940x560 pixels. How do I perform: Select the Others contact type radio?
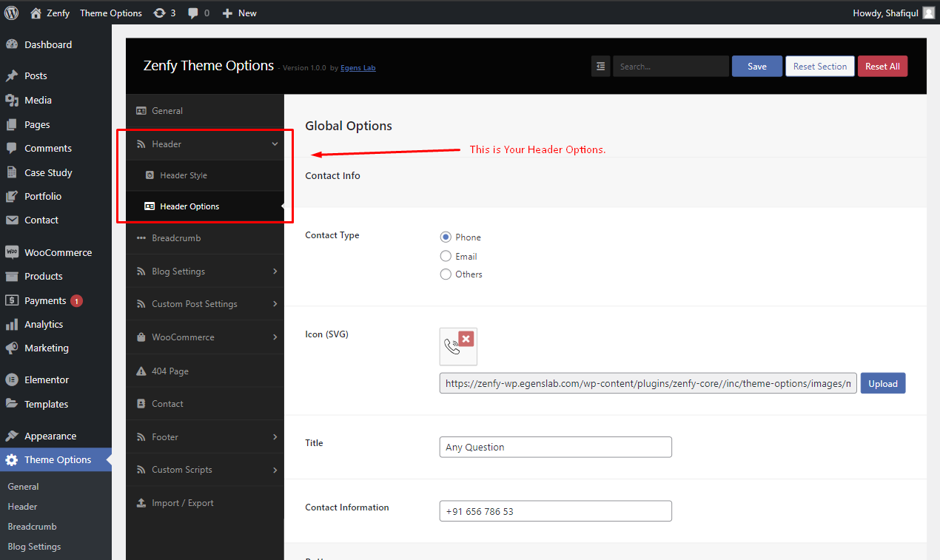pos(446,274)
